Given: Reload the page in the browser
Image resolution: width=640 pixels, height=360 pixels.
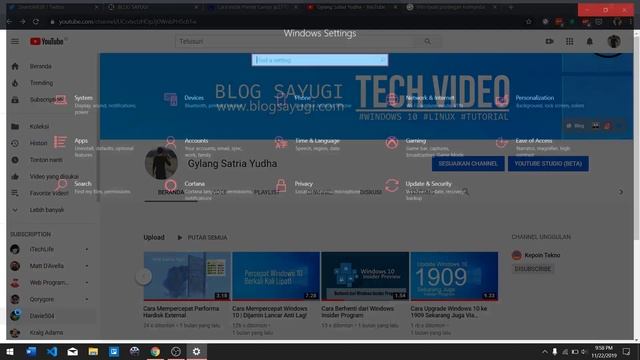Looking at the screenshot, I should pyautogui.click(x=36, y=22).
